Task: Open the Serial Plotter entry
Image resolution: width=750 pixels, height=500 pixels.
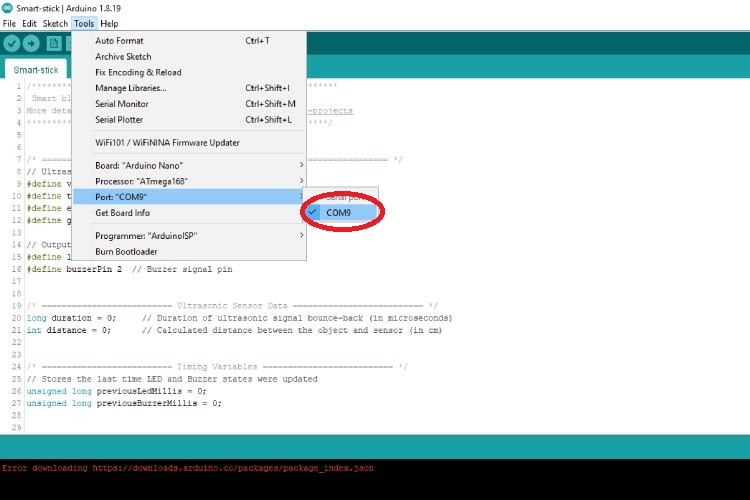Action: tap(189, 120)
